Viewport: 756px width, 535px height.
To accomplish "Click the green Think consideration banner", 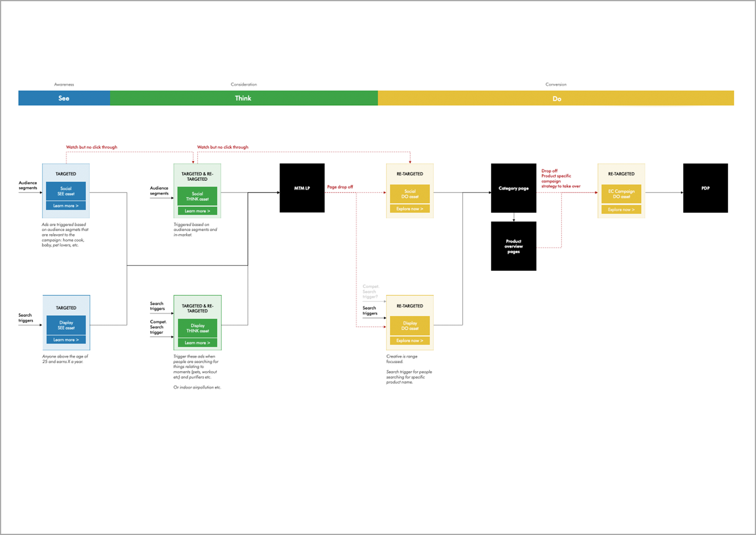I will coord(243,98).
